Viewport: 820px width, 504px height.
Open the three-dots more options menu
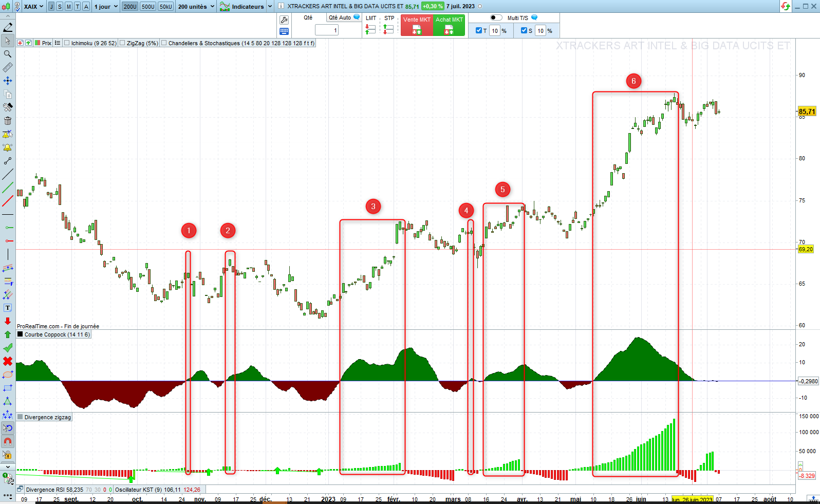point(8,495)
